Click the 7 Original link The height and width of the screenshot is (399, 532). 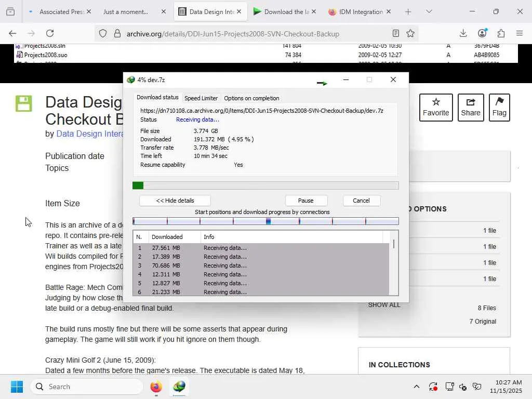[x=483, y=321]
